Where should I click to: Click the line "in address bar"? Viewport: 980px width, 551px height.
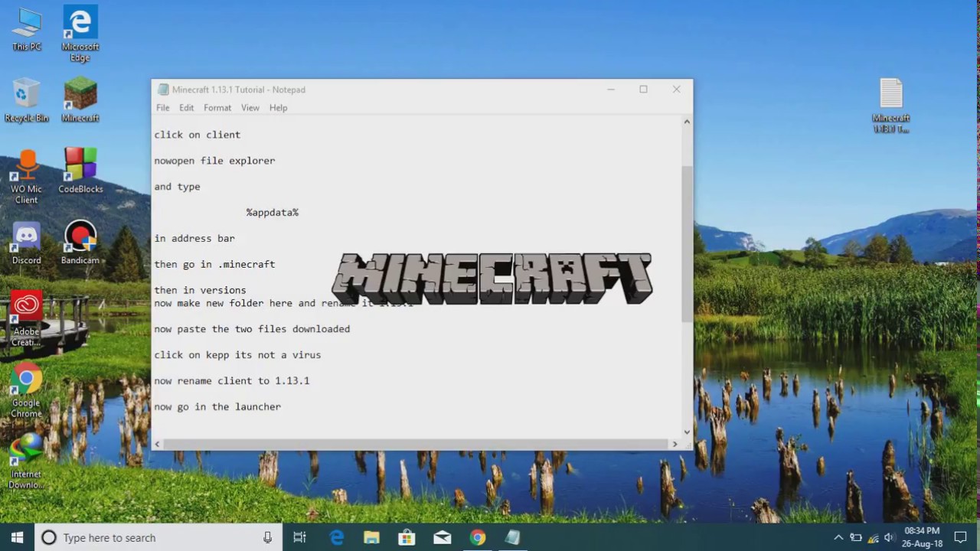194,239
